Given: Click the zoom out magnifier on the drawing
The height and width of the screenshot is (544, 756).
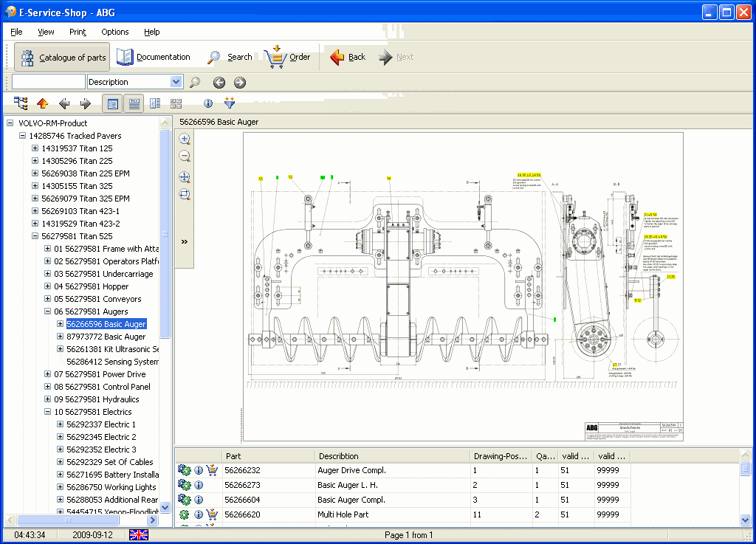Looking at the screenshot, I should pos(185,156).
